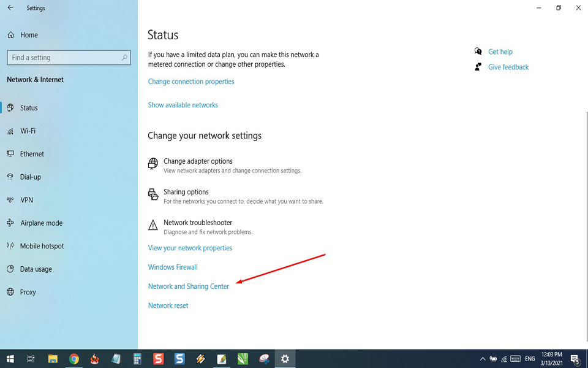Click the battery power tray icon
Screen dimensions: 588x368
(x=494, y=359)
